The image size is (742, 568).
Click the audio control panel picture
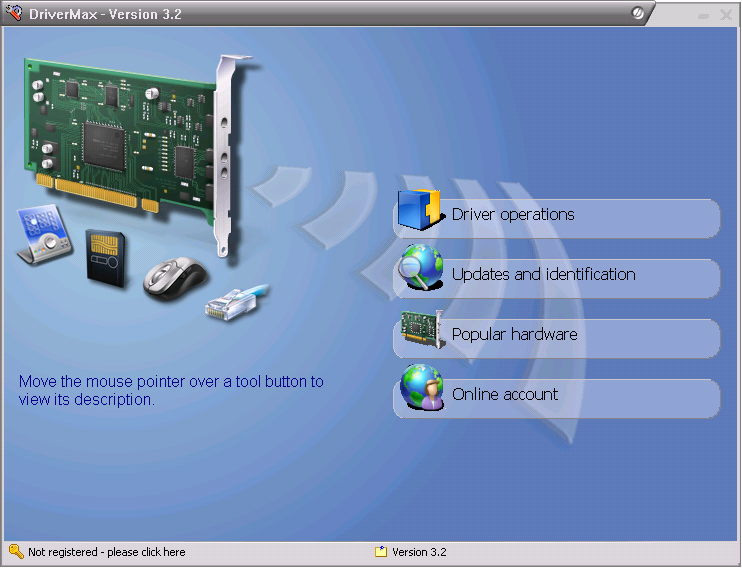click(x=44, y=234)
